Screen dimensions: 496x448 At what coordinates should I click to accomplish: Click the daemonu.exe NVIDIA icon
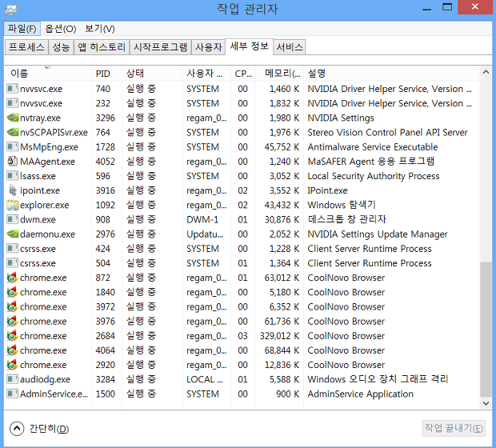[12, 234]
